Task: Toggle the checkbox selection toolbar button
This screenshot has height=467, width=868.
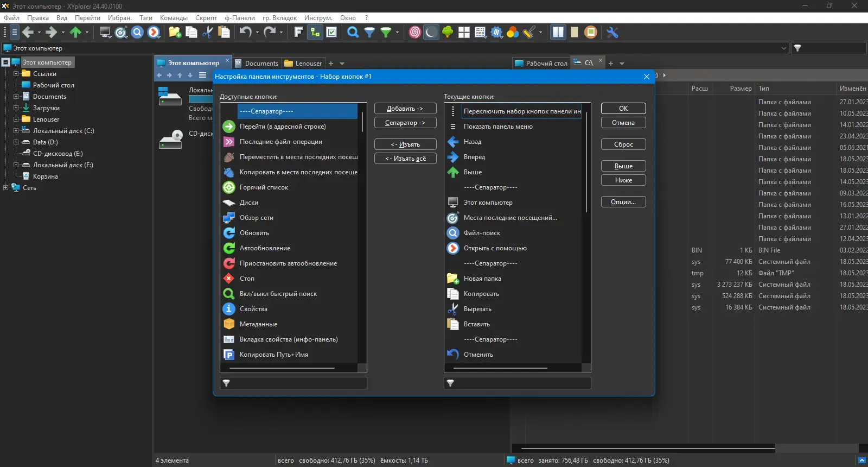Action: [331, 33]
